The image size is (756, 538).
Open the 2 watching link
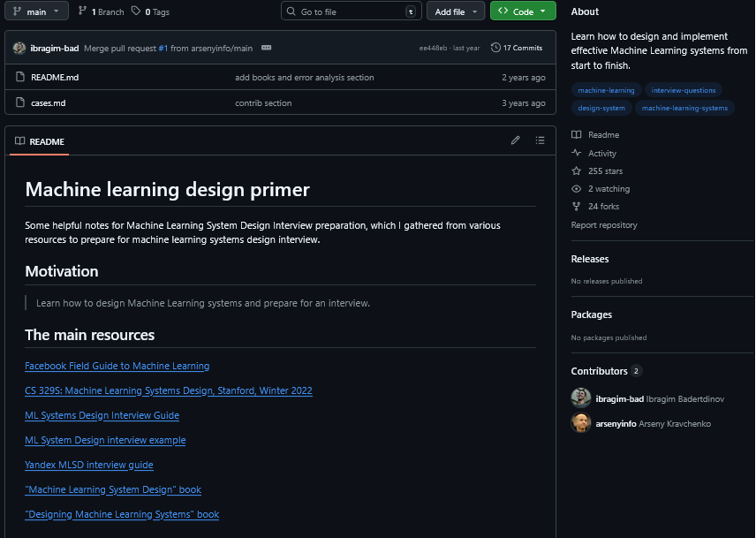609,189
